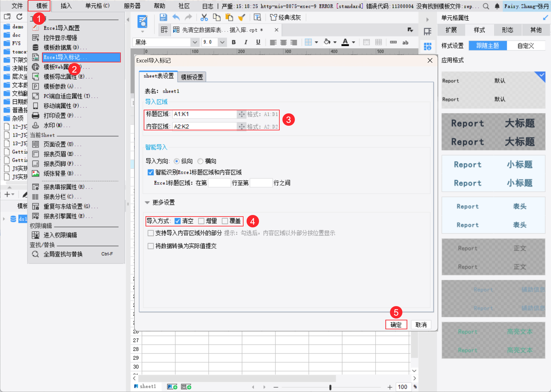This screenshot has height=392, width=551.
Task: Select the 横向 import direction radio button
Action: (x=200, y=161)
